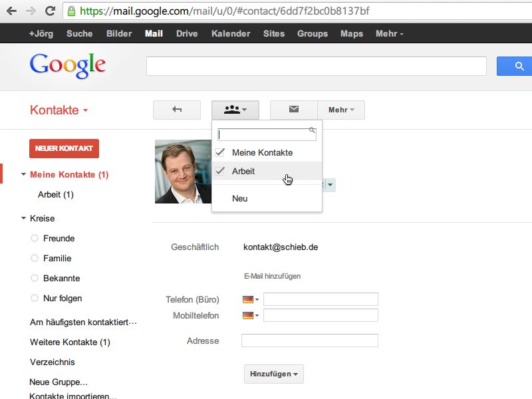The image size is (532, 399).
Task: Choose Neu in the group menu
Action: (267, 198)
